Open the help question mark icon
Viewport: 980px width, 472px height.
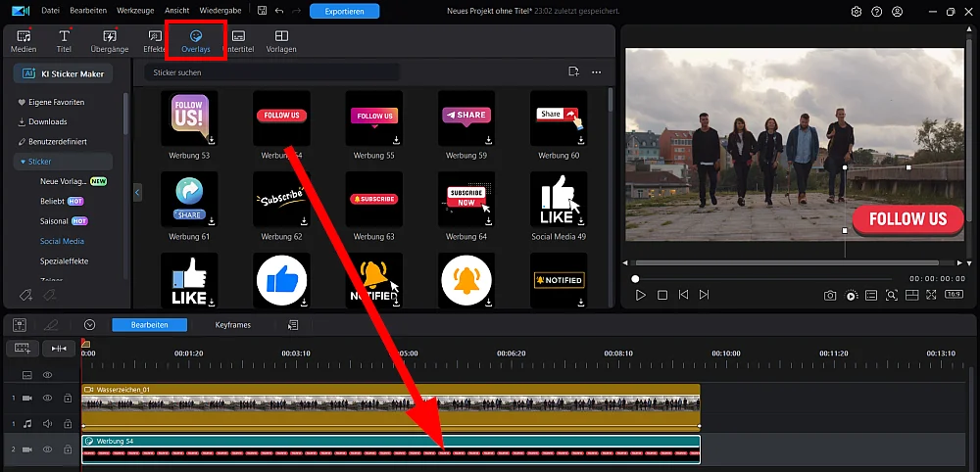877,11
